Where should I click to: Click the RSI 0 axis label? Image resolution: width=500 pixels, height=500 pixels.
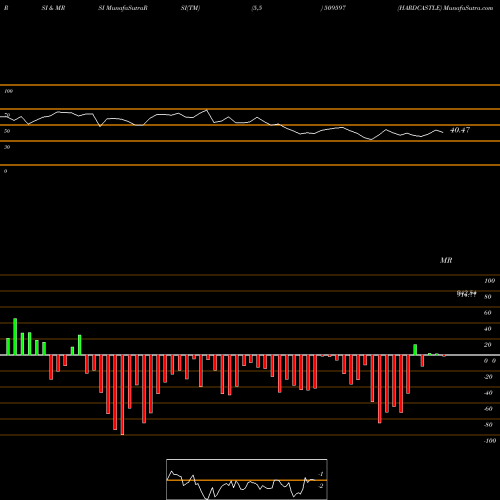(5, 171)
